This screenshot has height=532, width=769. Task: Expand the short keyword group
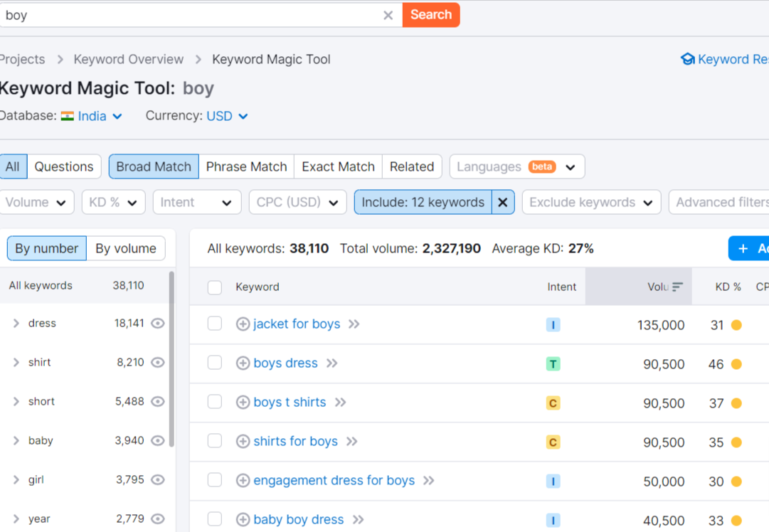[16, 402]
